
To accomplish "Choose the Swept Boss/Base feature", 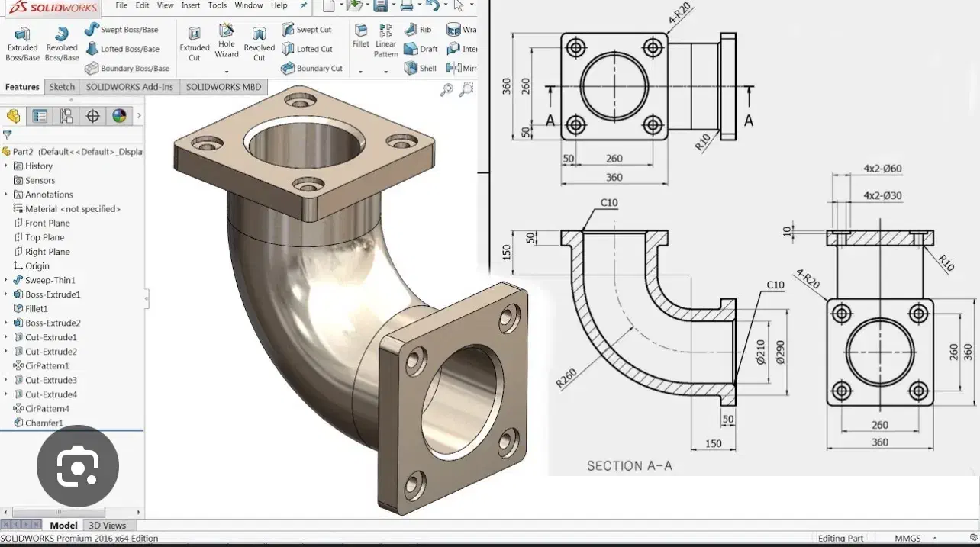I will coord(121,30).
